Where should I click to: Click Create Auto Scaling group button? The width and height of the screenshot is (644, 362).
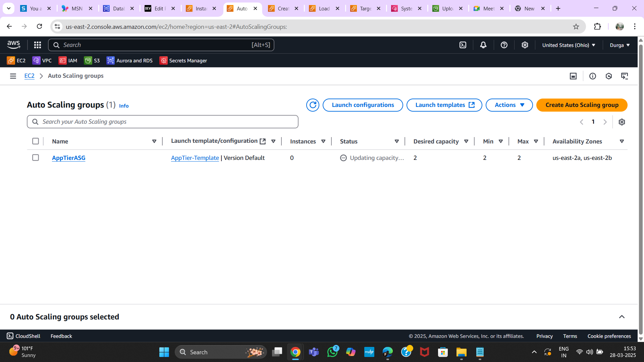(582, 105)
